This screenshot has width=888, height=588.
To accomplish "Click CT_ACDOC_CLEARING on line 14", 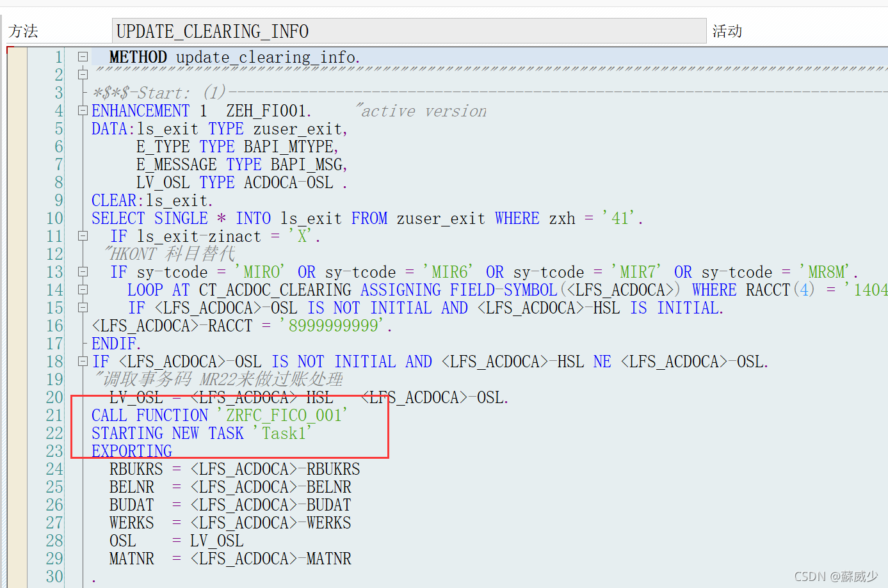I will (x=275, y=290).
